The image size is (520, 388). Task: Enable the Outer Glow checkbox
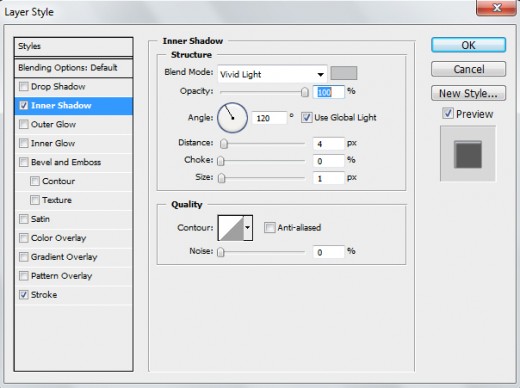tap(24, 124)
